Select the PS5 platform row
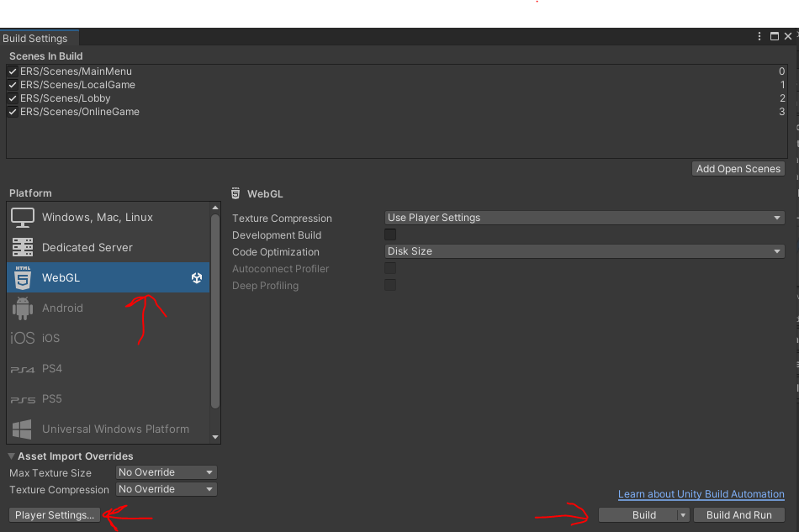Screen dimensions: 799x532 click(x=108, y=398)
